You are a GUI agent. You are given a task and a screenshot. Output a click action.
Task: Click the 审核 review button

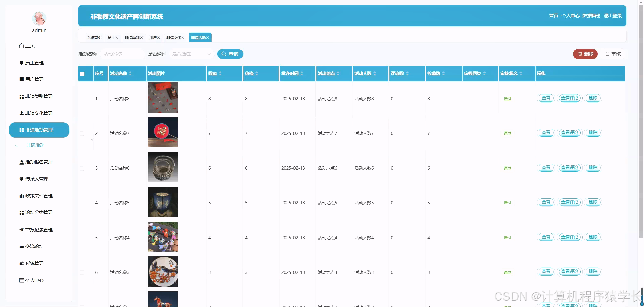coord(613,54)
